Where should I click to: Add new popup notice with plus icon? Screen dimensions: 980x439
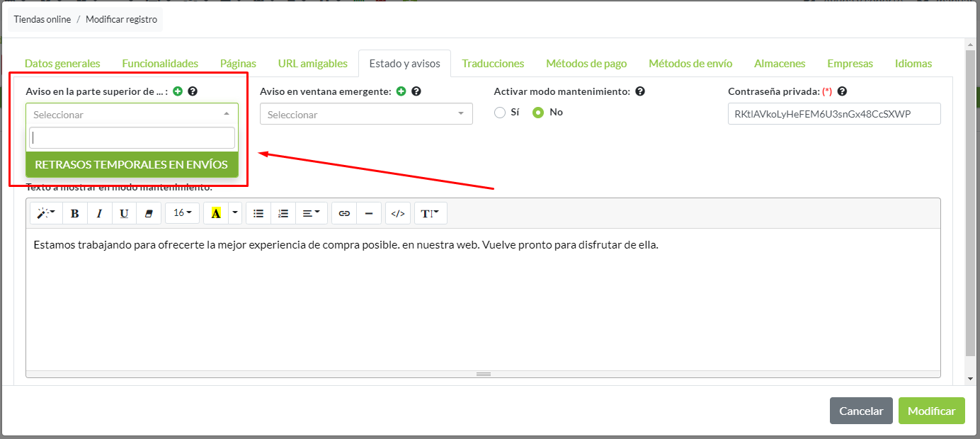tap(401, 91)
